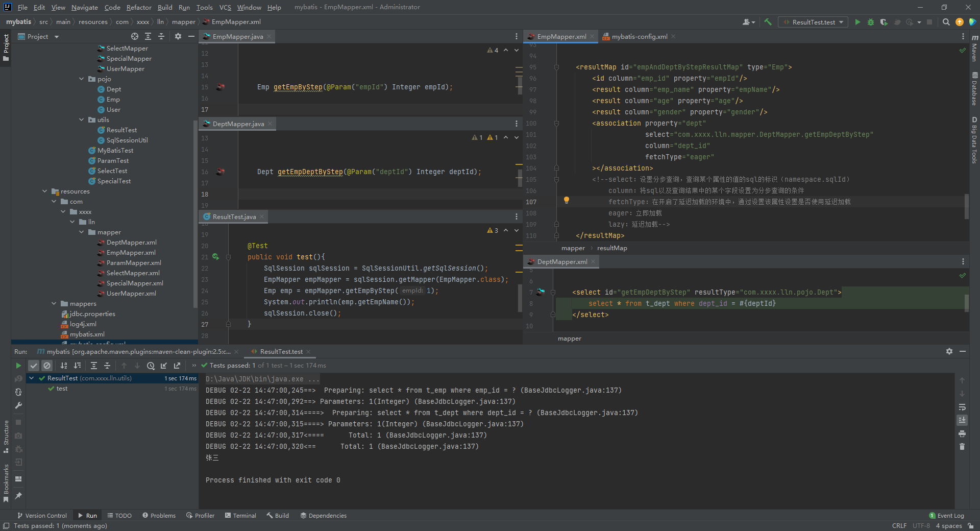The height and width of the screenshot is (531, 980).
Task: Start debugging with the bug icon
Action: [x=871, y=22]
